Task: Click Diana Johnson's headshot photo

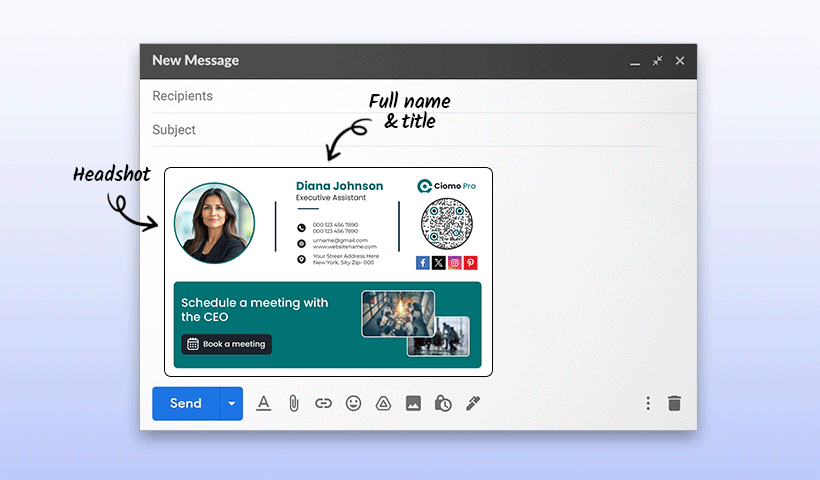Action: tap(214, 223)
